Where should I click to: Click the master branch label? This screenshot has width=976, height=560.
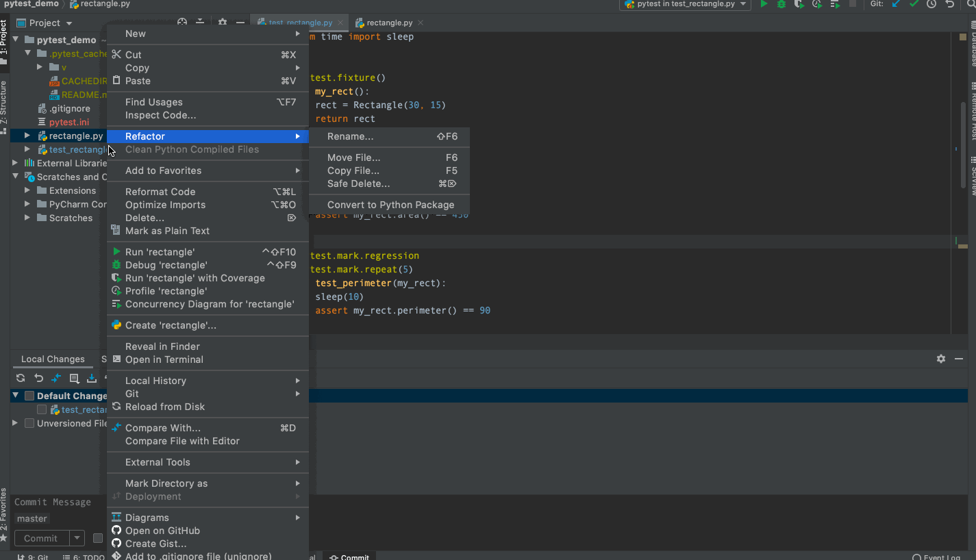(32, 518)
